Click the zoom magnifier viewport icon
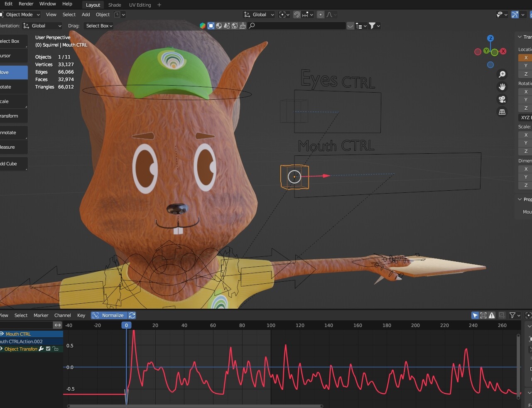Image resolution: width=532 pixels, height=408 pixels. point(502,74)
